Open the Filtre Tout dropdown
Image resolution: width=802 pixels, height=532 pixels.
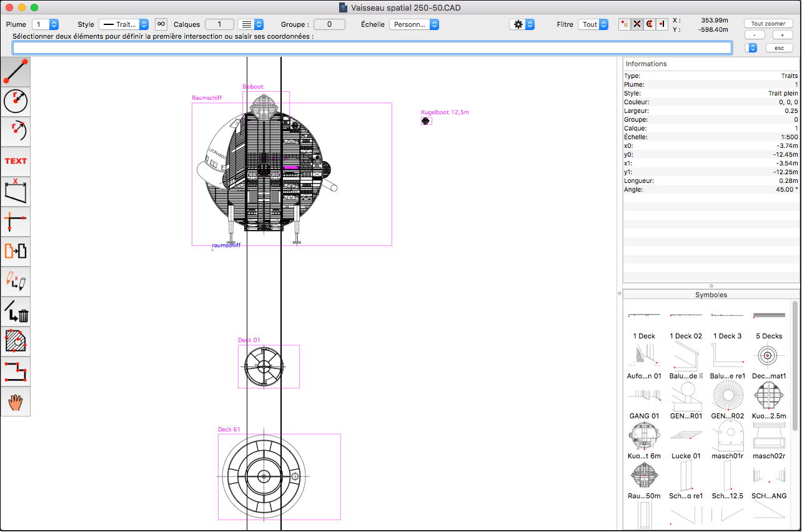(593, 24)
